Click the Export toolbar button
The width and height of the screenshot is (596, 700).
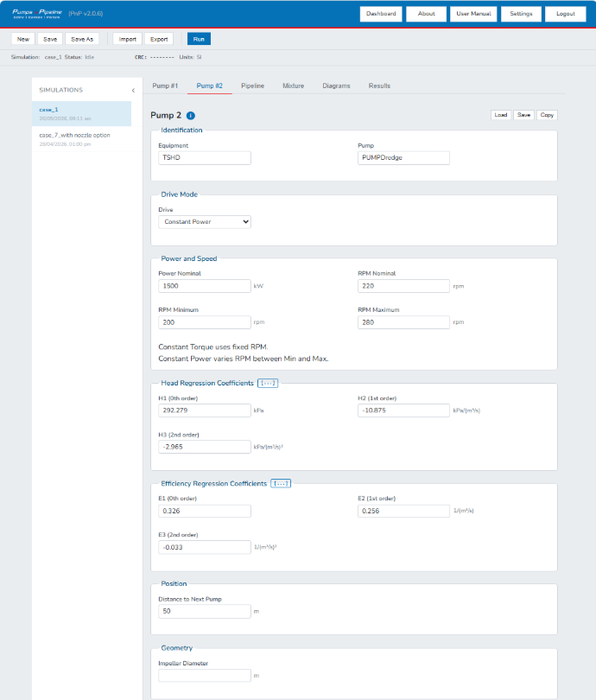pyautogui.click(x=159, y=39)
